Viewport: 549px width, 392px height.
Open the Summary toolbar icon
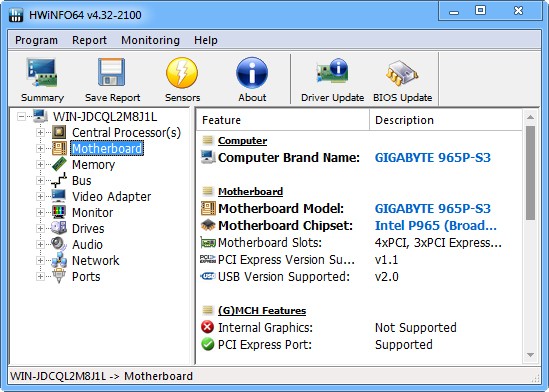point(42,73)
